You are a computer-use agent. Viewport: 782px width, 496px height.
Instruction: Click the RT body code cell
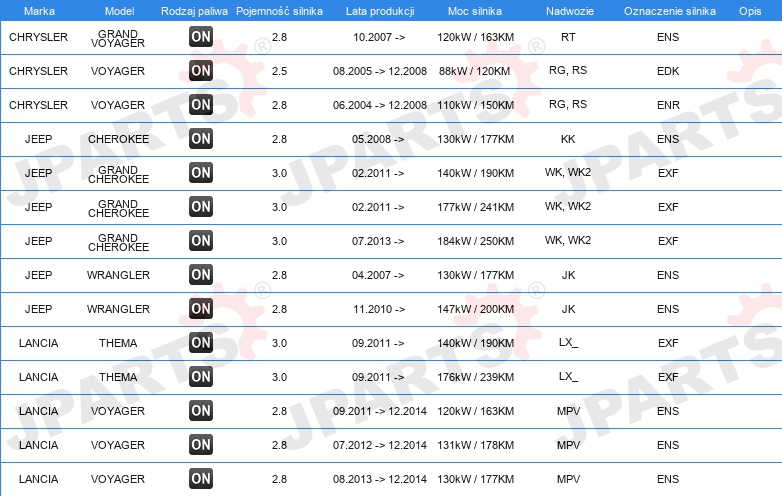[568, 37]
